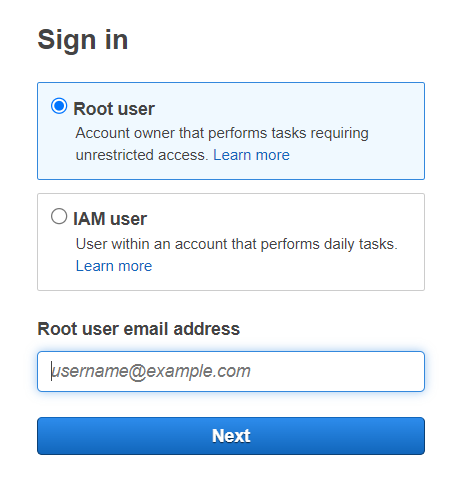Choose the white IAM user card
471x482 pixels.
click(231, 242)
